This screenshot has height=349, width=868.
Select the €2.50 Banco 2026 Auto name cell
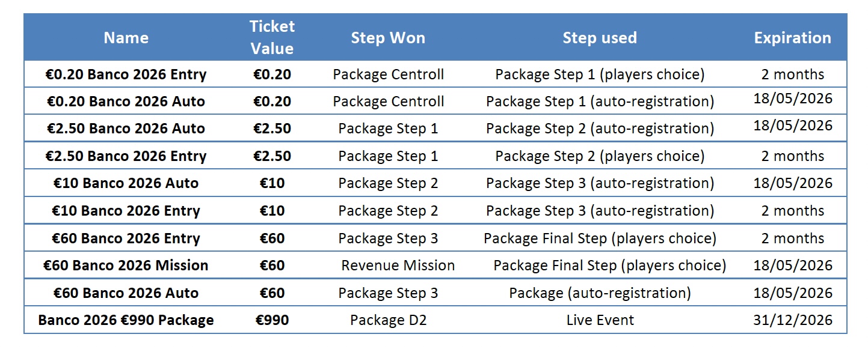(126, 129)
